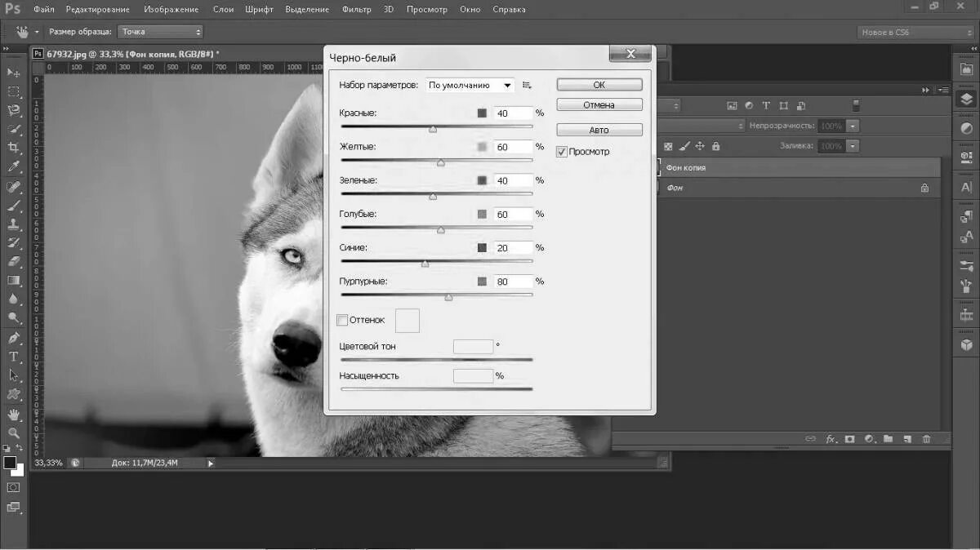
Task: Open the Размер образца dropdown
Action: point(160,32)
